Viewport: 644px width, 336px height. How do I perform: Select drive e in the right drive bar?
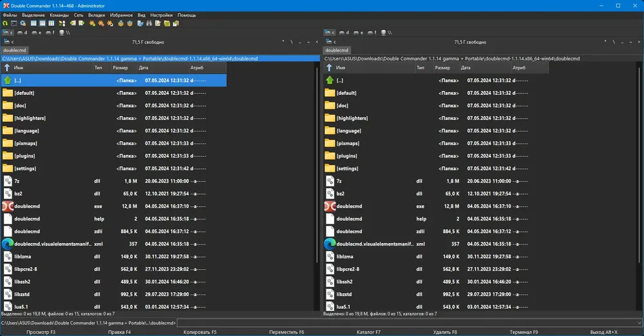[x=359, y=32]
